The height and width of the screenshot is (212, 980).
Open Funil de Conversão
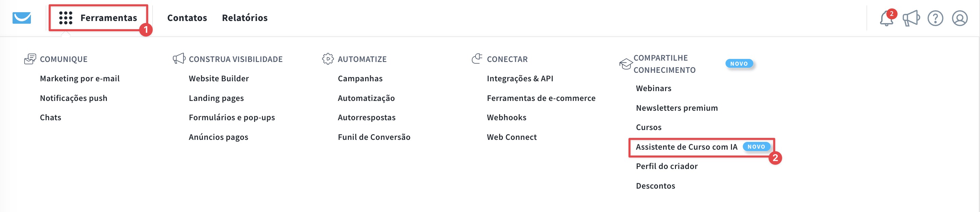(x=374, y=137)
